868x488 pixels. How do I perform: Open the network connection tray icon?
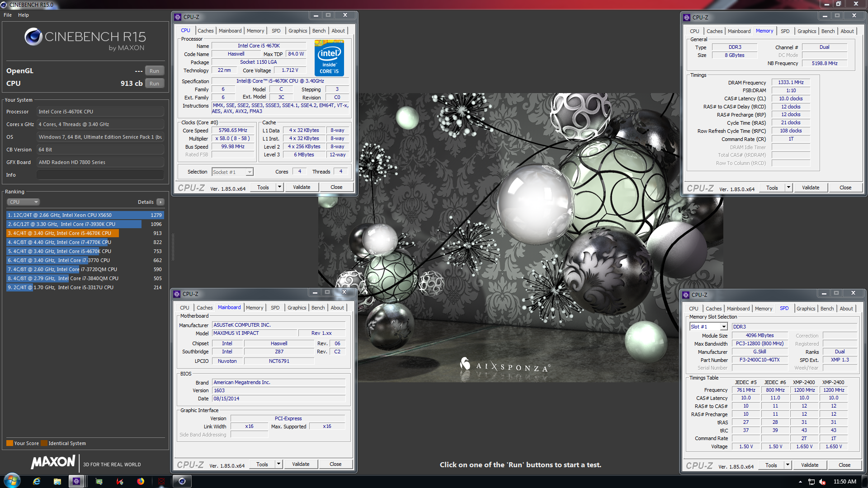(x=811, y=482)
